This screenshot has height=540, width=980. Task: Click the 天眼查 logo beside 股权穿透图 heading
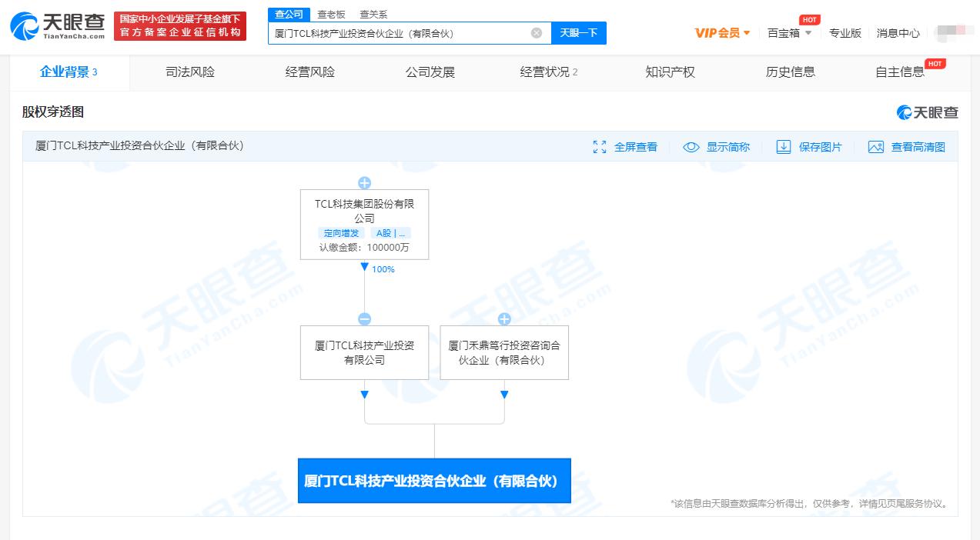coord(928,112)
